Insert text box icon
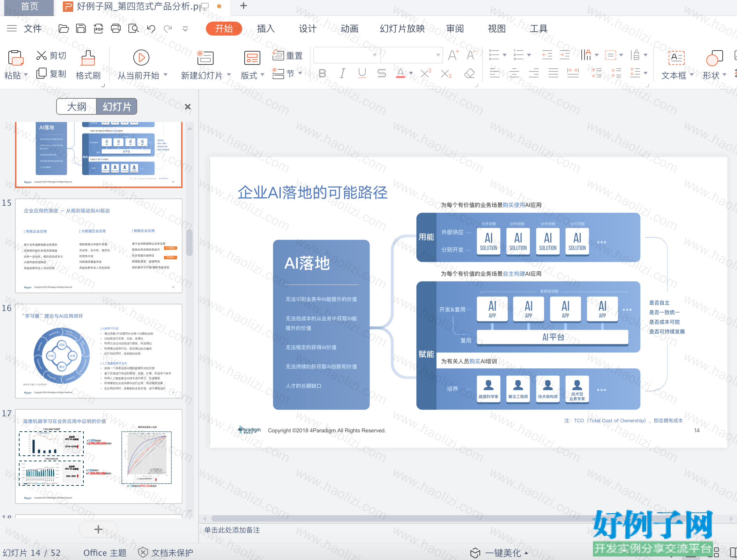Screen dimensions: 737x560 [x=676, y=58]
